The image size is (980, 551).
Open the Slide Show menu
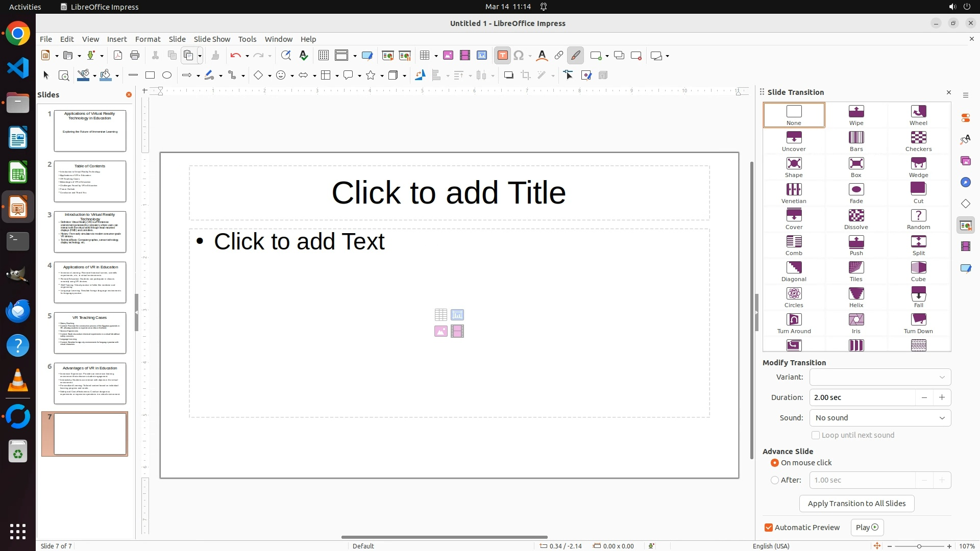coord(212,39)
